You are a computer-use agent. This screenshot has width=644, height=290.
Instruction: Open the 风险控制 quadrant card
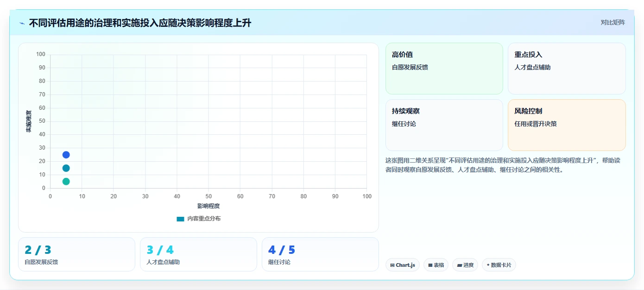[x=567, y=125]
